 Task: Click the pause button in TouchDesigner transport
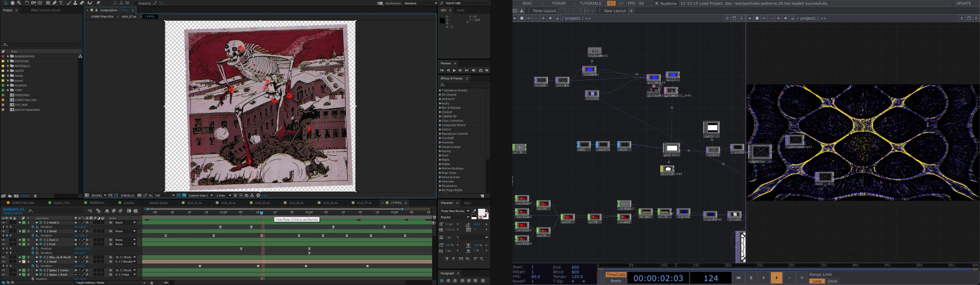751,278
